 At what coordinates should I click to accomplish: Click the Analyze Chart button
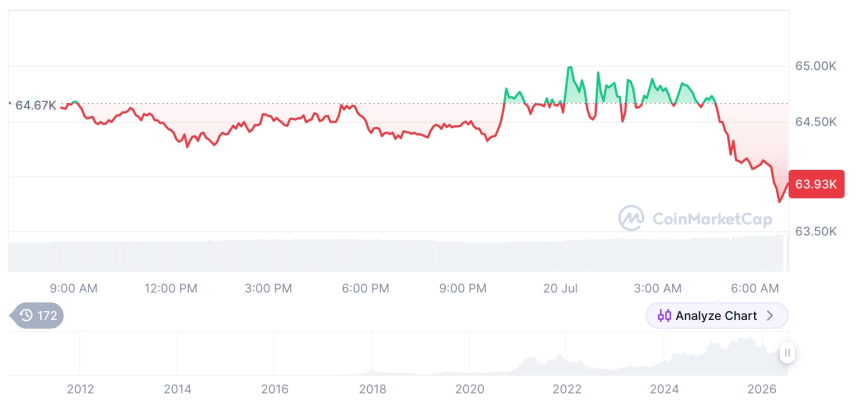tap(717, 315)
